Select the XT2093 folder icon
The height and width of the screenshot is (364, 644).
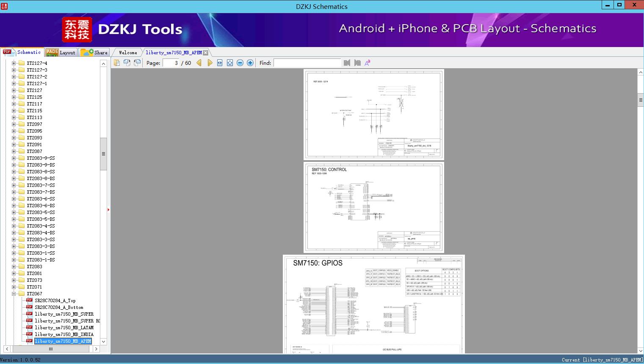pos(22,138)
